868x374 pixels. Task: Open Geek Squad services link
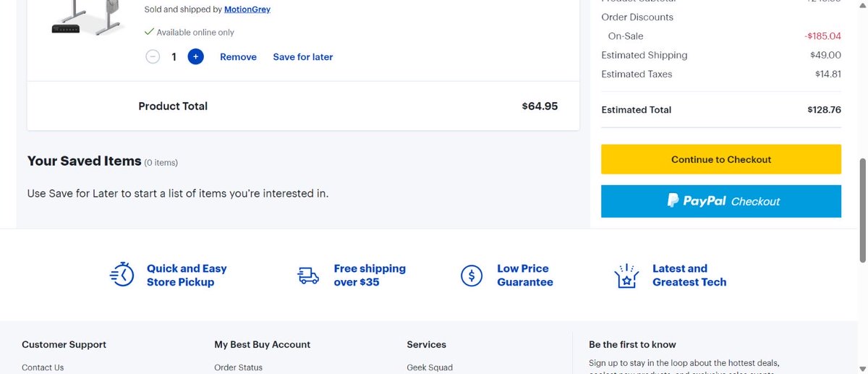click(430, 367)
